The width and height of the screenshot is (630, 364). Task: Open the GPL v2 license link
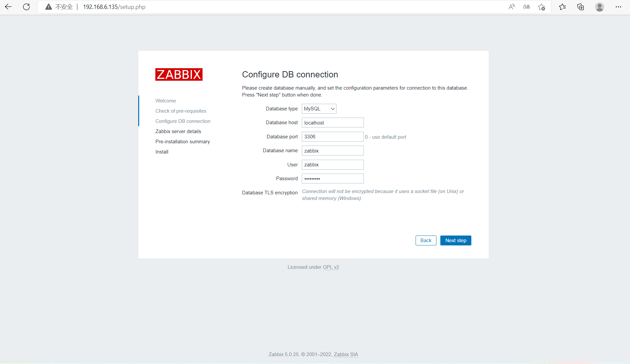pos(331,267)
